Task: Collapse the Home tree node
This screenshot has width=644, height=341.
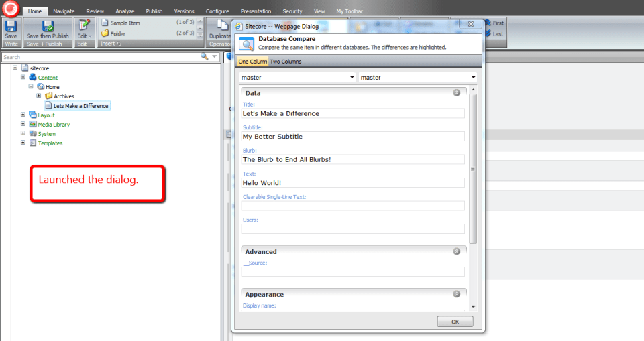Action: coord(31,86)
